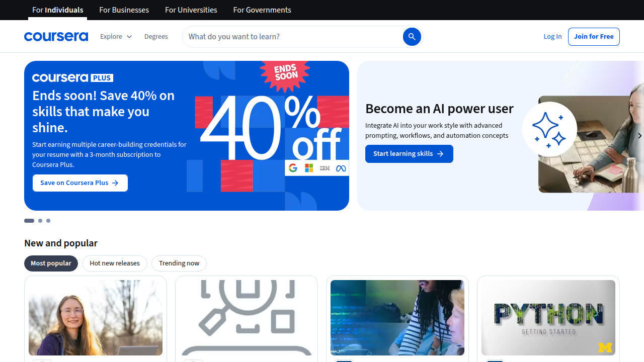Select the third carousel indicator dot
Viewport: 644px width, 362px height.
click(x=48, y=221)
